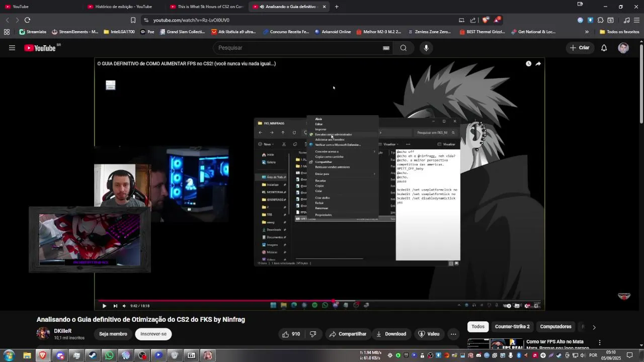Viewport: 644px width, 362px height.
Task: Open 7-Zip from the taskbar
Action: click(191, 355)
